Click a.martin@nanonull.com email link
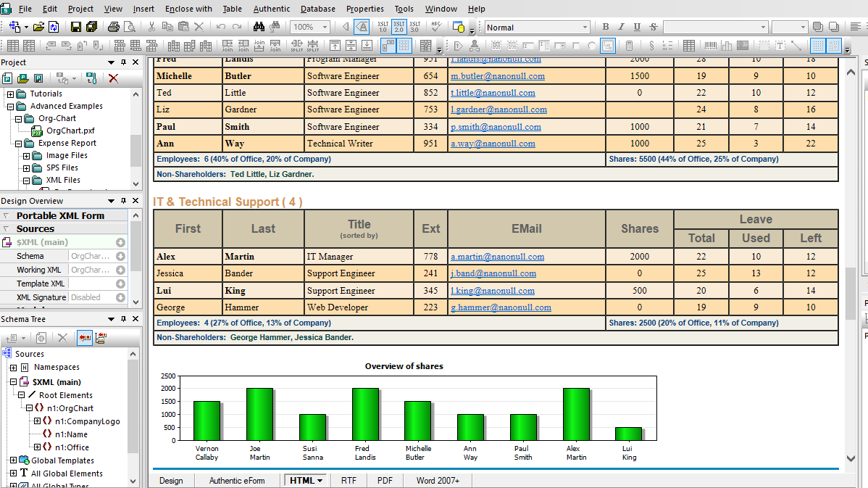 pyautogui.click(x=497, y=257)
